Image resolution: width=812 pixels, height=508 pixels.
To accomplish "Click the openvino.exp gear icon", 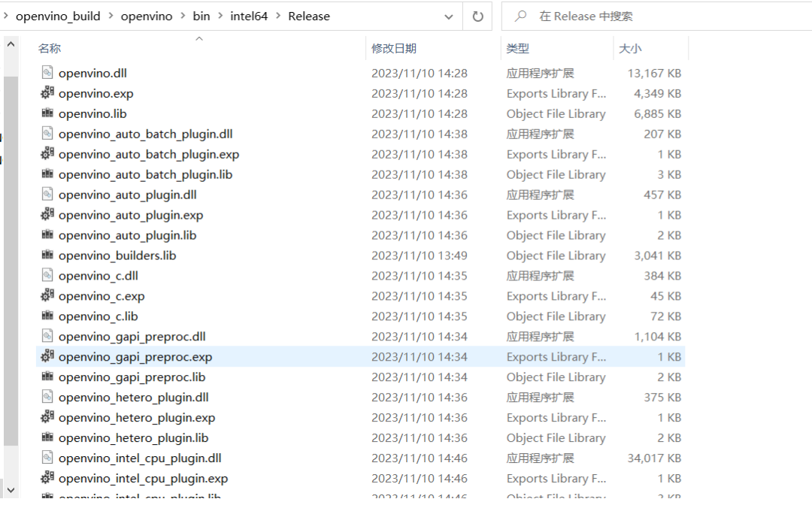I will tap(47, 92).
